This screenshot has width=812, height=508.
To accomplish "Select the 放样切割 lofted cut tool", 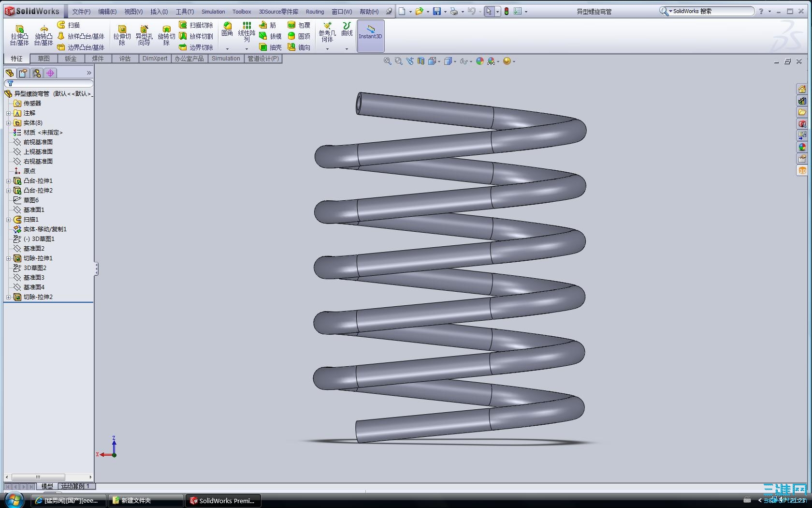I will click(196, 36).
